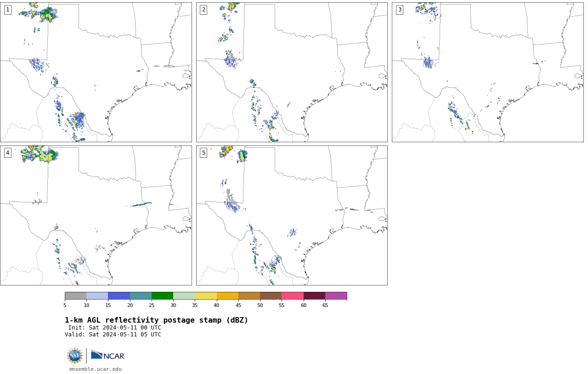Click the NCAR logo
Viewport: 588px width, 374px height.
tap(107, 355)
